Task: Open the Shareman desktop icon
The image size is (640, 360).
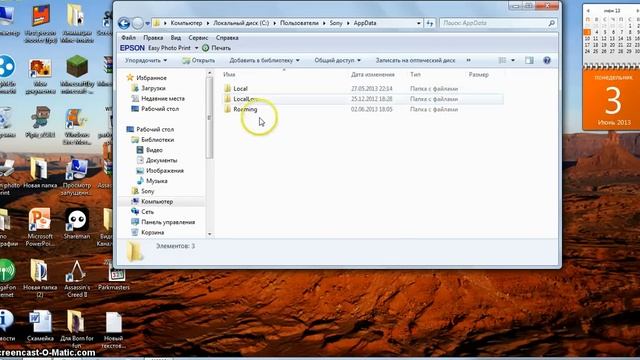Action: click(77, 224)
